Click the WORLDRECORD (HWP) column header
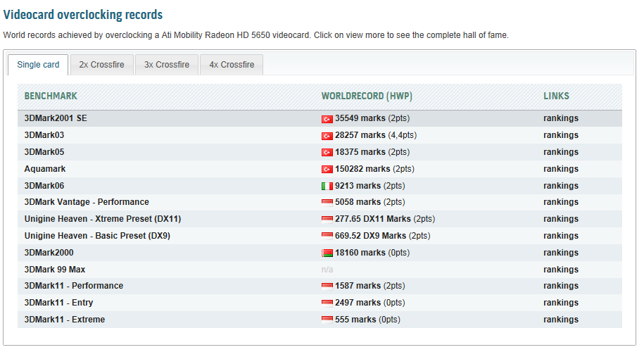 (x=367, y=96)
